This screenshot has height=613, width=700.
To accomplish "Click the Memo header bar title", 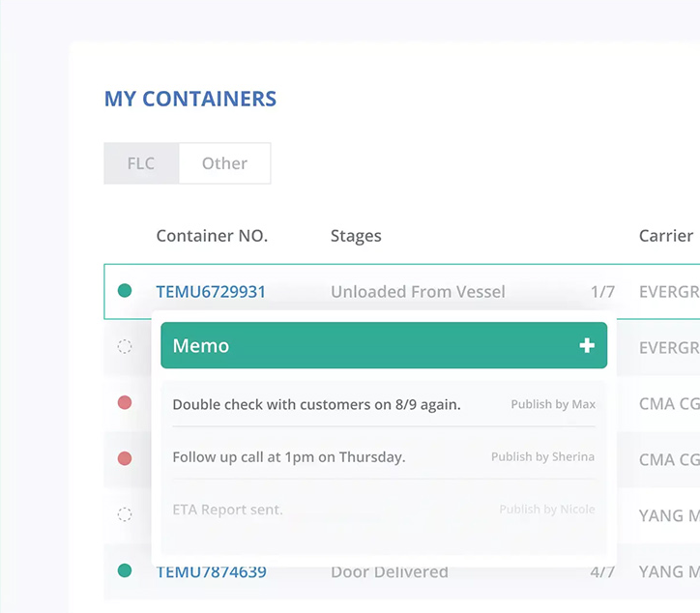I will coord(200,346).
